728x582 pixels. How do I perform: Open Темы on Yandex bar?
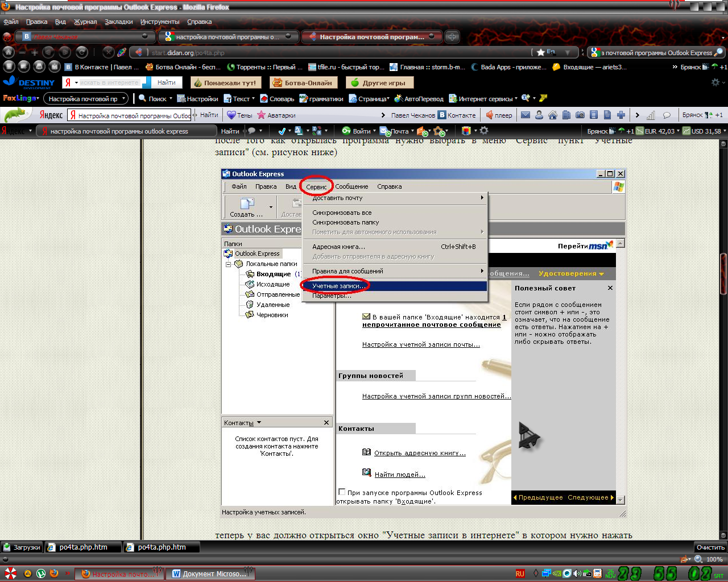pyautogui.click(x=239, y=115)
